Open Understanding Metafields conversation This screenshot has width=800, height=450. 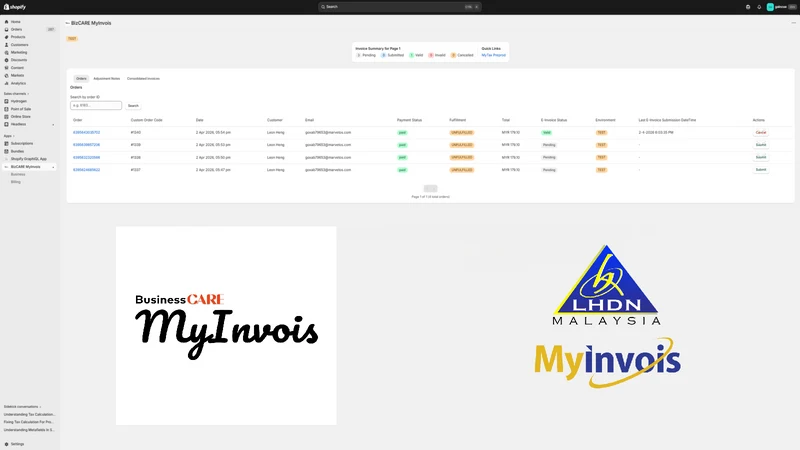(29, 430)
